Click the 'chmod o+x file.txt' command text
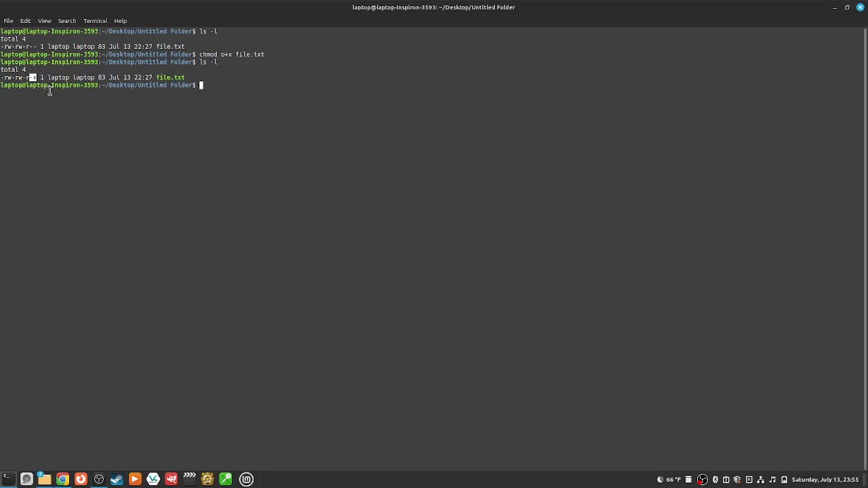This screenshot has width=868, height=488. click(231, 54)
